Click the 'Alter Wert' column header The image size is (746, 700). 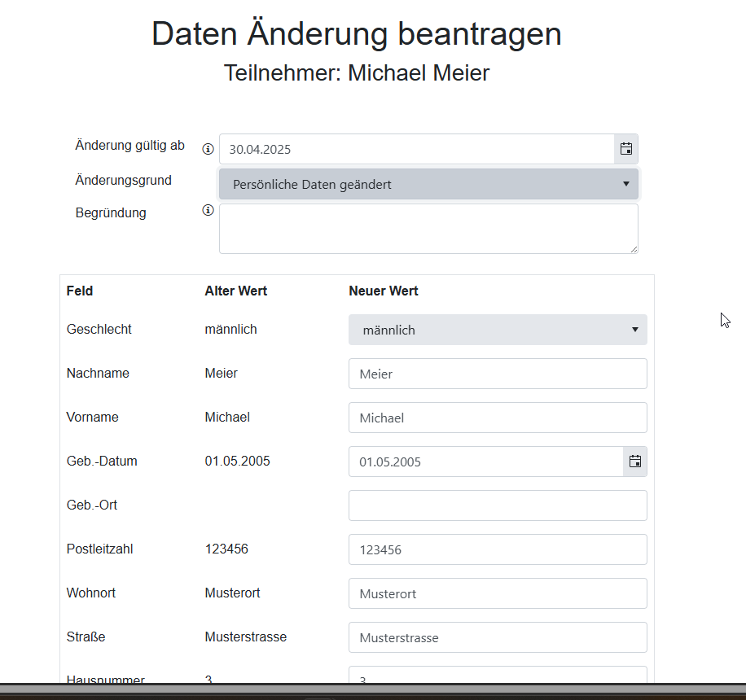click(x=236, y=291)
